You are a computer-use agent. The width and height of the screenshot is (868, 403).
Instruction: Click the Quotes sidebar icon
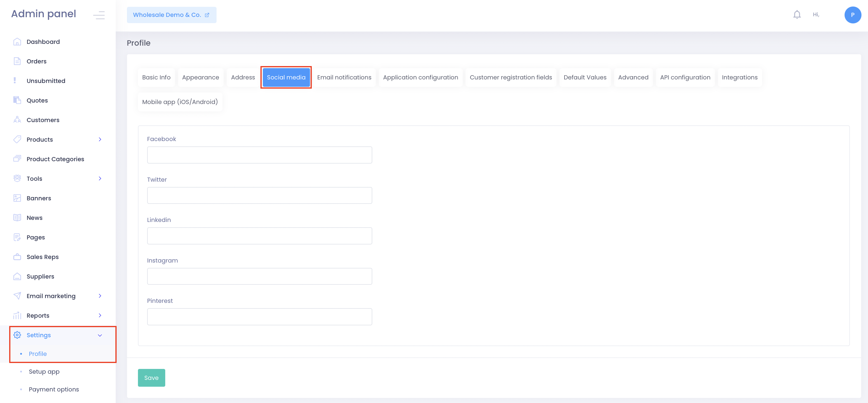click(x=17, y=100)
